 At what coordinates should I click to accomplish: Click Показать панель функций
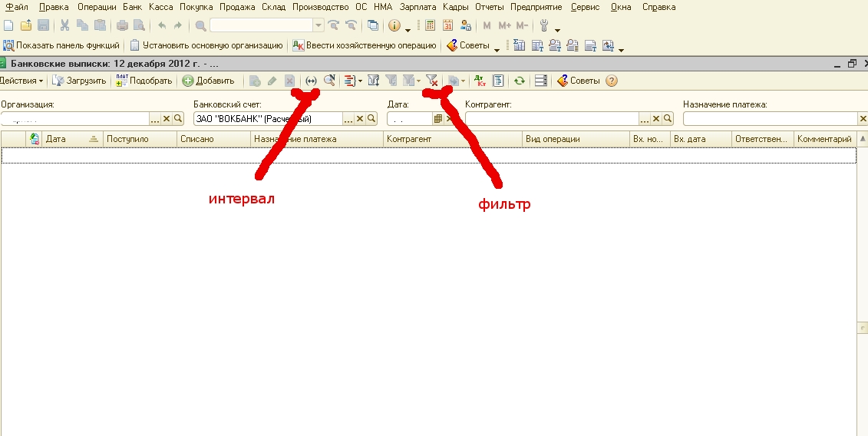(61, 45)
